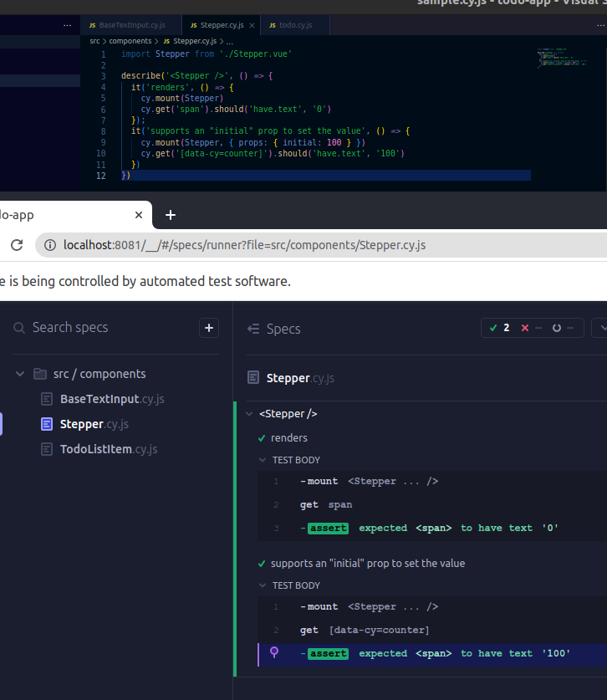Collapse the src / components folder
The height and width of the screenshot is (700, 607).
pyautogui.click(x=20, y=374)
